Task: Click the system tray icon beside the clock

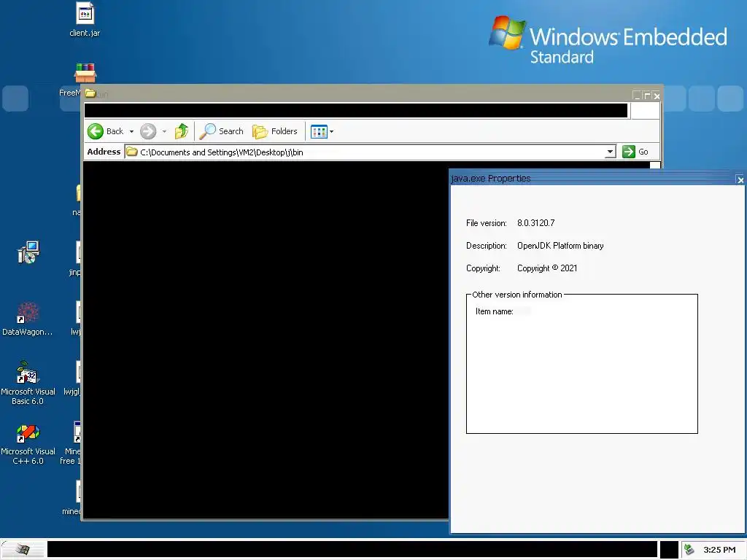Action: pos(689,550)
